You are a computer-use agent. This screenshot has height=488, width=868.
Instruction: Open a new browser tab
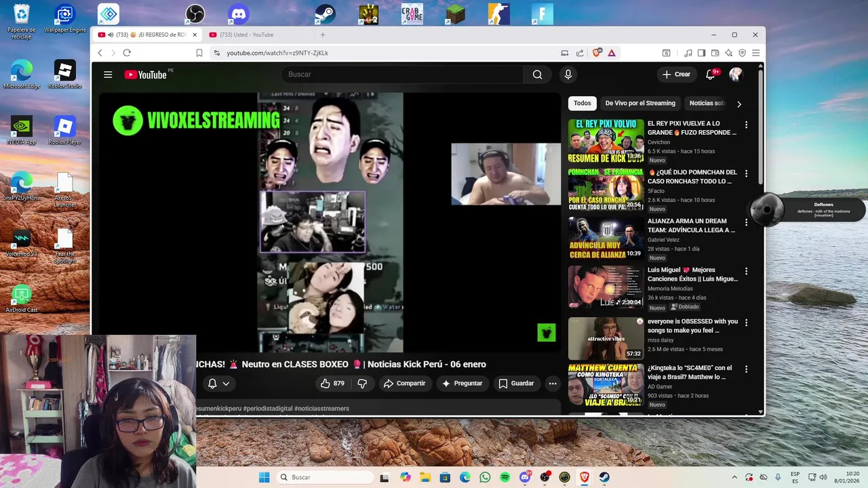(x=323, y=35)
